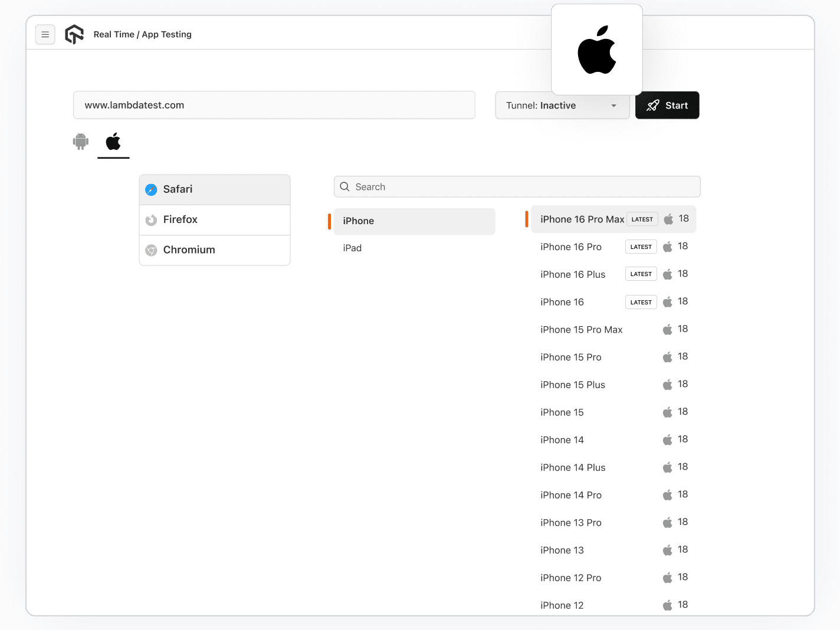Switch to the Android device tab
Image resolution: width=840 pixels, height=630 pixels.
(80, 142)
